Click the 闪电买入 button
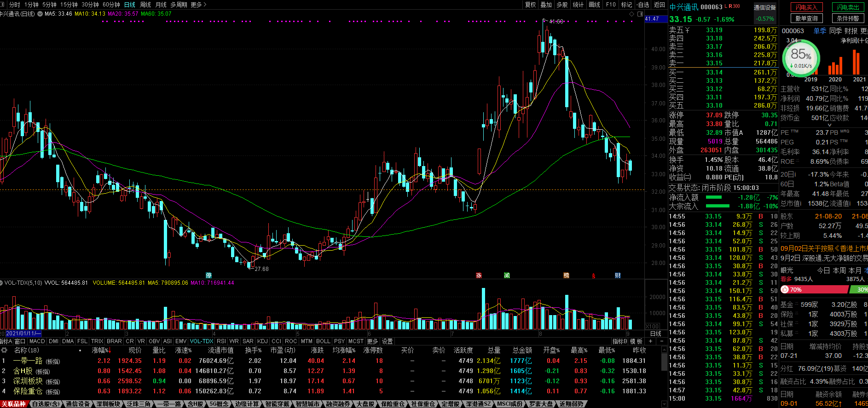This screenshot has width=868, height=408. [807, 7]
